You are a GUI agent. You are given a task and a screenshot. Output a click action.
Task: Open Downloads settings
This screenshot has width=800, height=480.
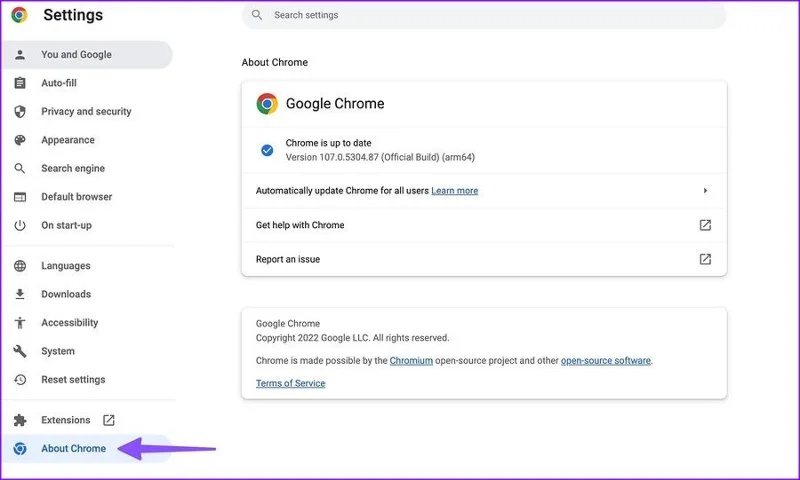point(87,294)
